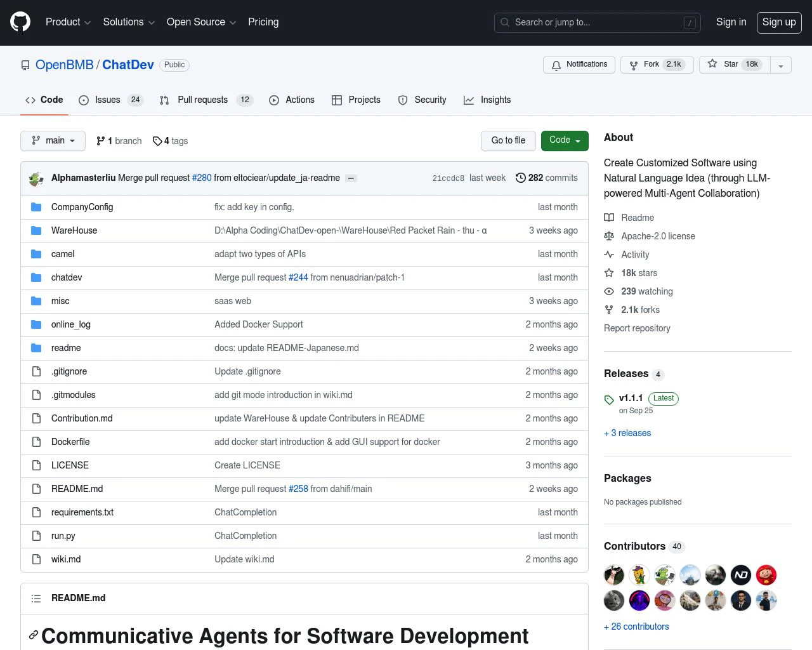
Task: Click the Alphamasterliu commit author avatar
Action: (x=36, y=178)
